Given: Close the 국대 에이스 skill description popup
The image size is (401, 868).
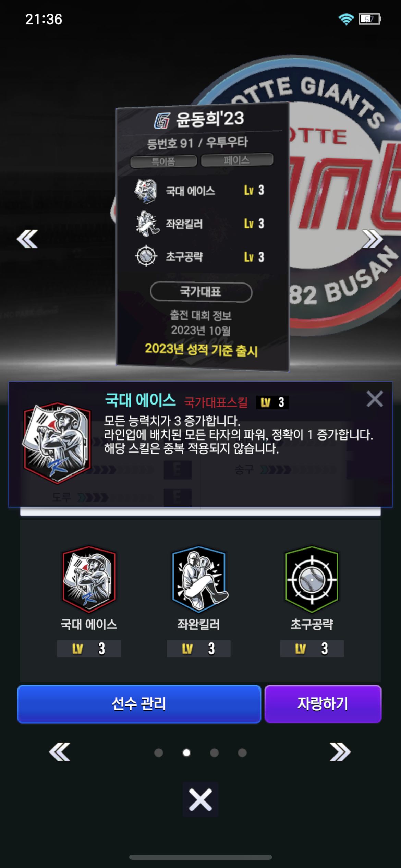Looking at the screenshot, I should [x=375, y=399].
